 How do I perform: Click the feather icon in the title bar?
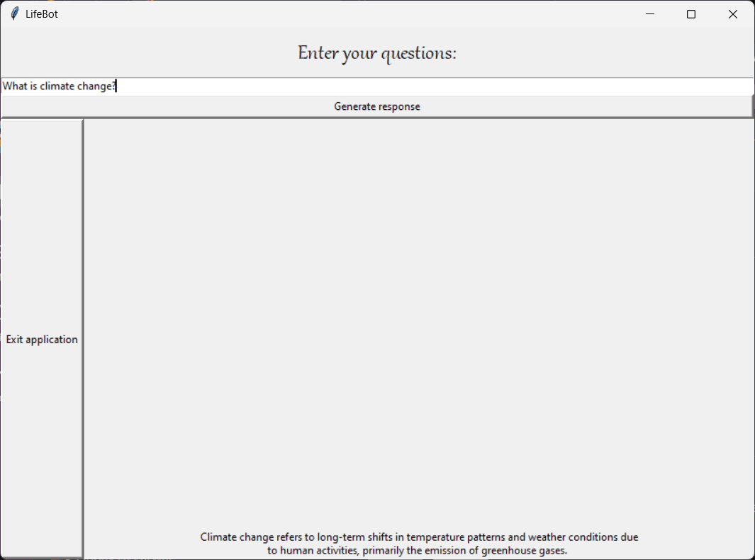pyautogui.click(x=15, y=14)
